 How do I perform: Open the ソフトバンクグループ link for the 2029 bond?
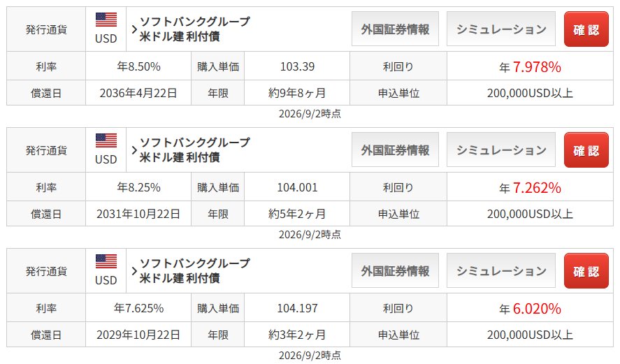coord(195,263)
